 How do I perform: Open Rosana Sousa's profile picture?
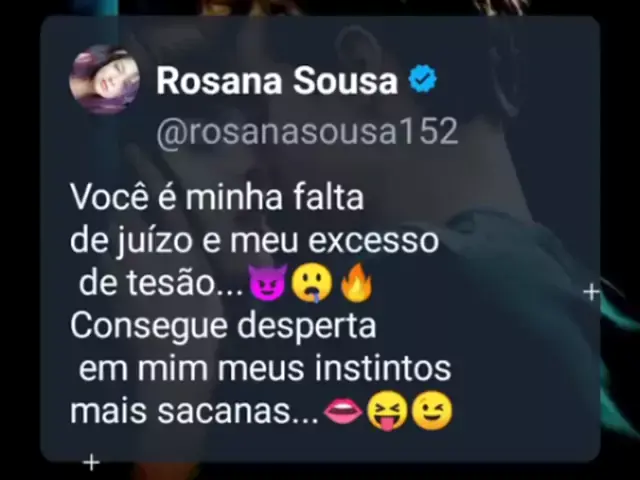(105, 79)
